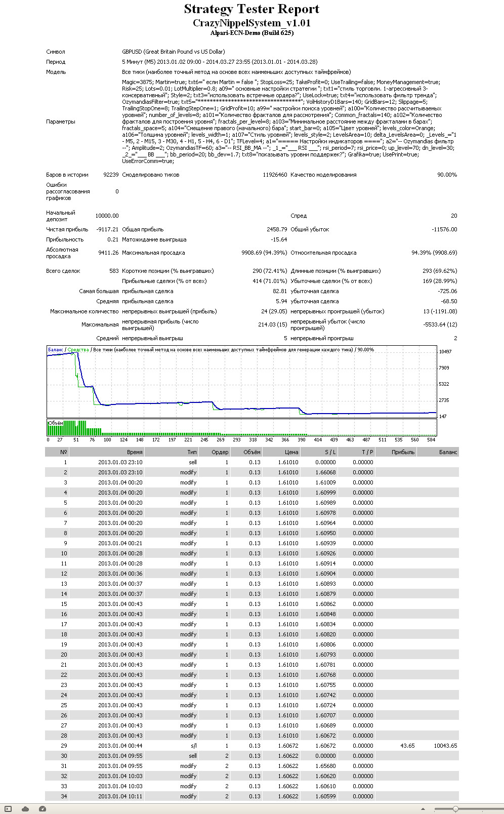
Task: Select Alpari-ECN-Demo (Build 625) text
Action: [251, 33]
